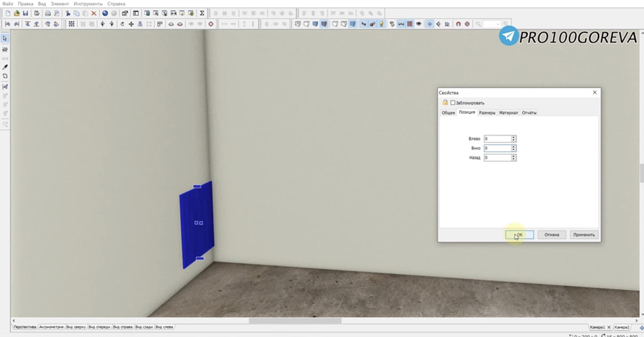Toggle the eye visibility icon in the toolbar

(419, 24)
